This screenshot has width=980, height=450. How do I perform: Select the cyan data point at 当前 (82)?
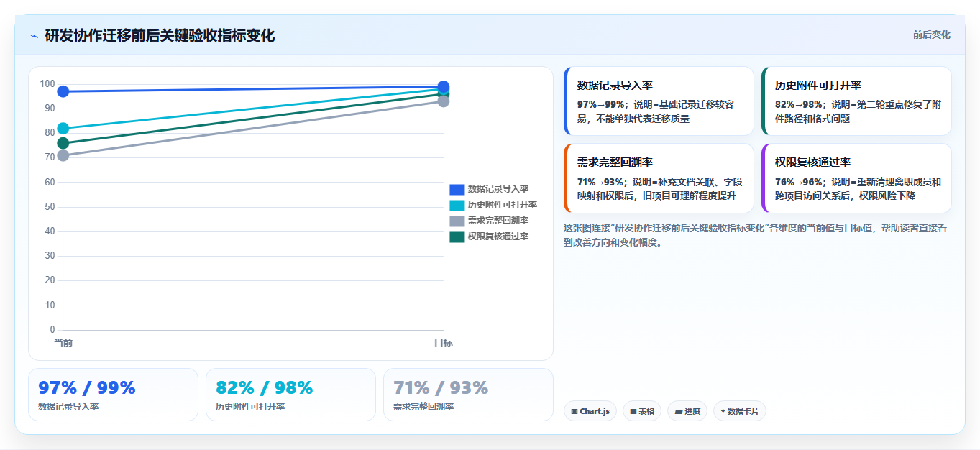pos(63,129)
